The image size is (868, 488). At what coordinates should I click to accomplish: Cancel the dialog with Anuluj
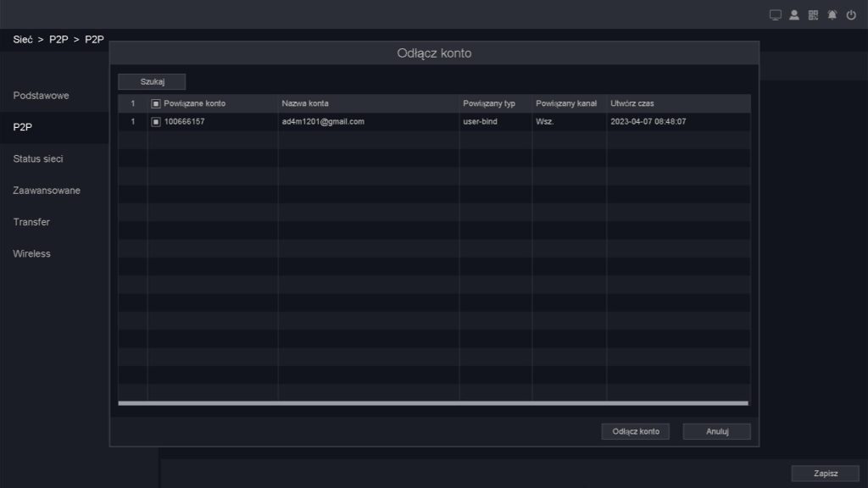pyautogui.click(x=717, y=431)
